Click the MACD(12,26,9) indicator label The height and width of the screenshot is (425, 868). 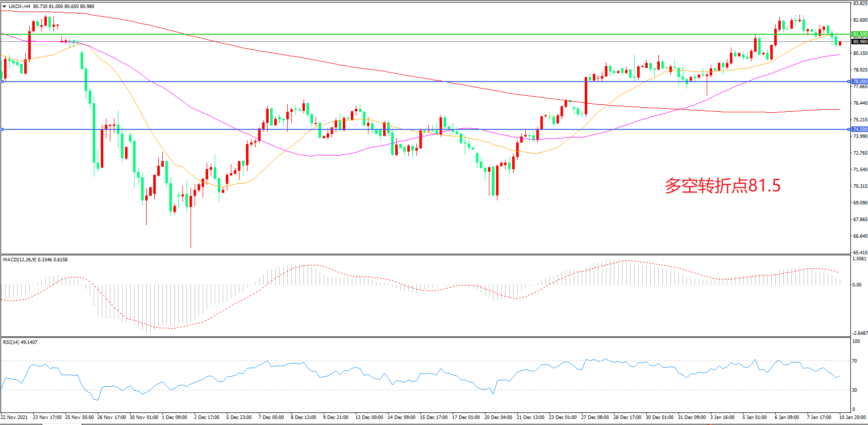(20, 260)
